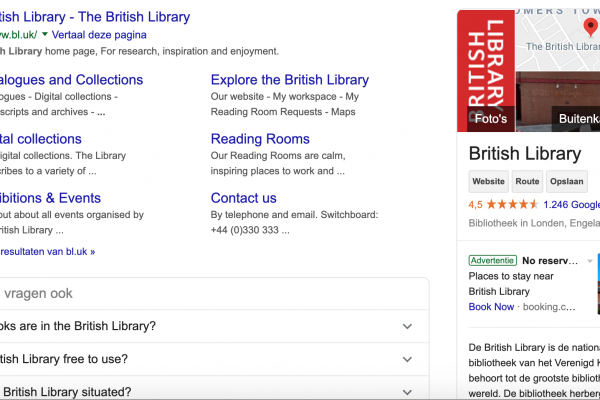Open the 'Contact us' link

tap(244, 198)
